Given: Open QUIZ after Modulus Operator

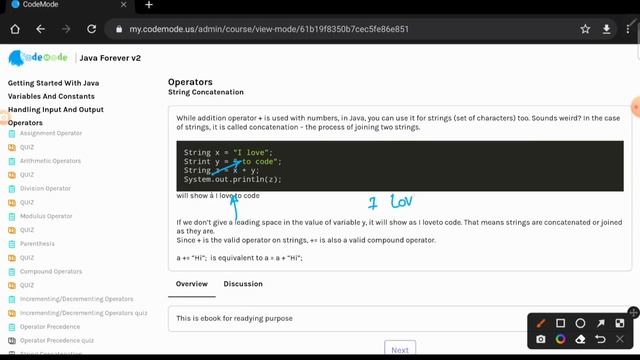Looking at the screenshot, I should [27, 230].
